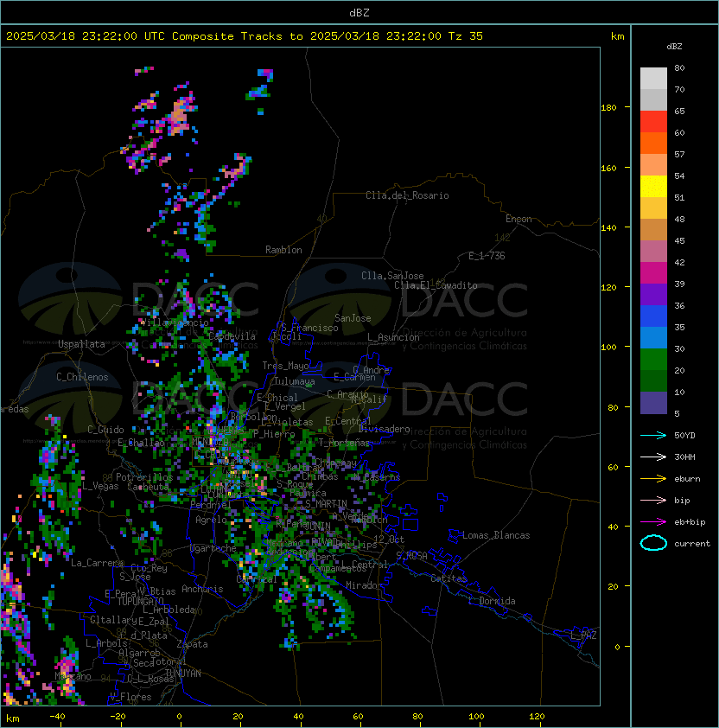The height and width of the screenshot is (728, 719).
Task: Select the purple 39–36 dBZ swatch
Action: click(x=653, y=294)
